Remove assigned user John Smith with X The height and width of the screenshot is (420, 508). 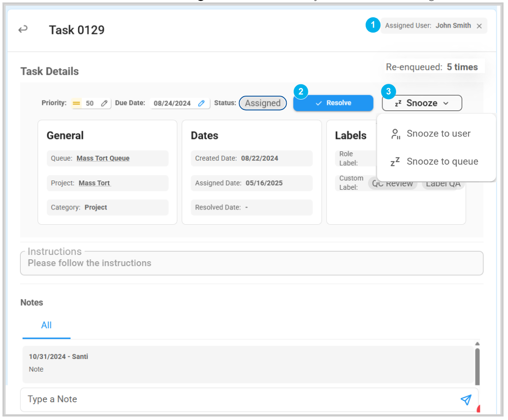coord(479,26)
